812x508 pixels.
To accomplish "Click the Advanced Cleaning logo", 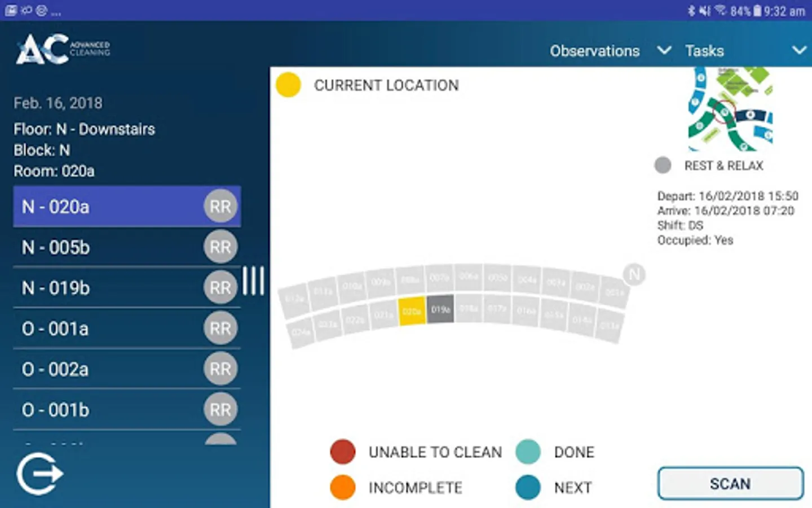I will pos(63,49).
